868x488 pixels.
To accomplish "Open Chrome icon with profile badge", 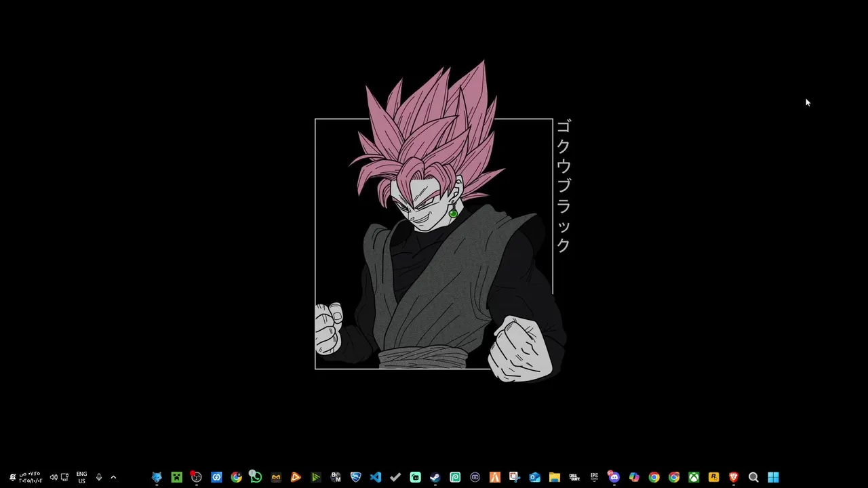I will [236, 477].
